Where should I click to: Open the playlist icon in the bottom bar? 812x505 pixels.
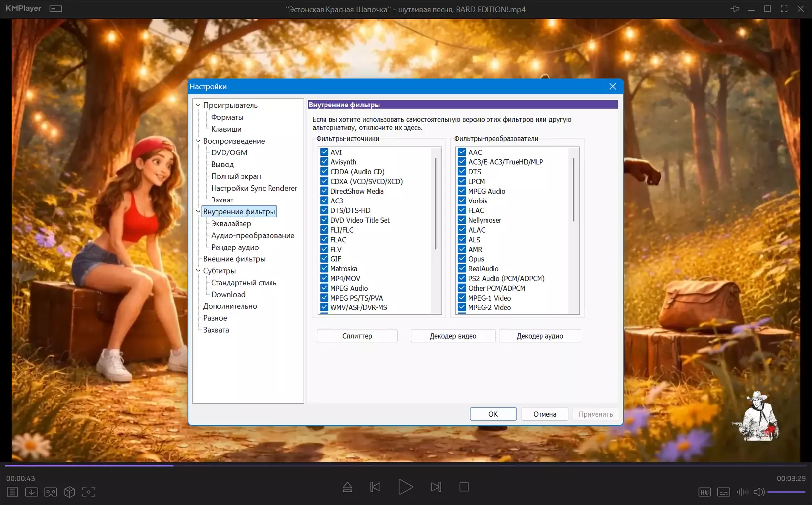tap(13, 492)
